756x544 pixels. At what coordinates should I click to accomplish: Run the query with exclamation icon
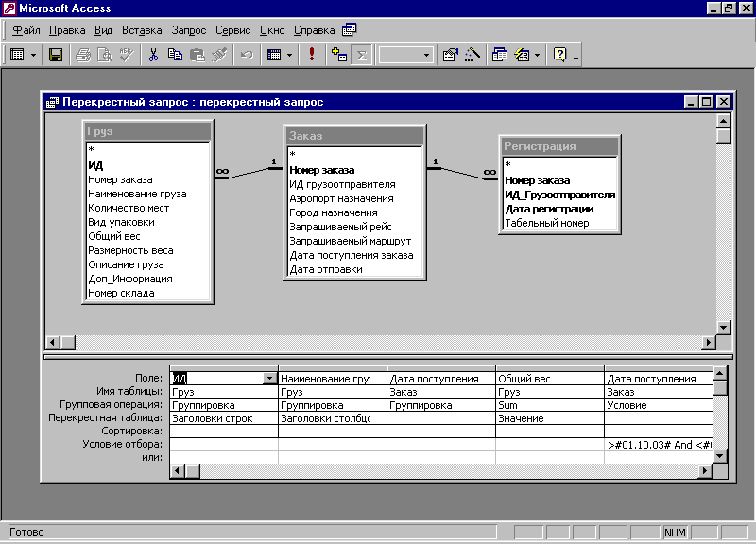[312, 55]
